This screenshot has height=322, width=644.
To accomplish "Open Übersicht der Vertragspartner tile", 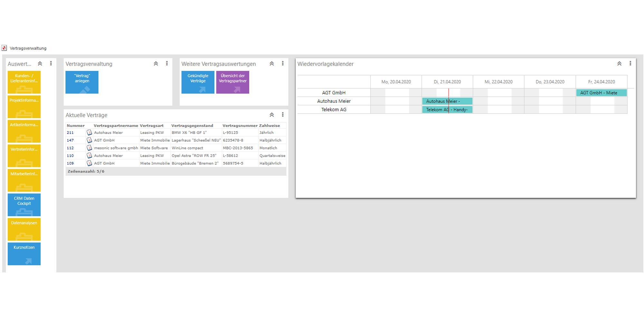I will [232, 82].
